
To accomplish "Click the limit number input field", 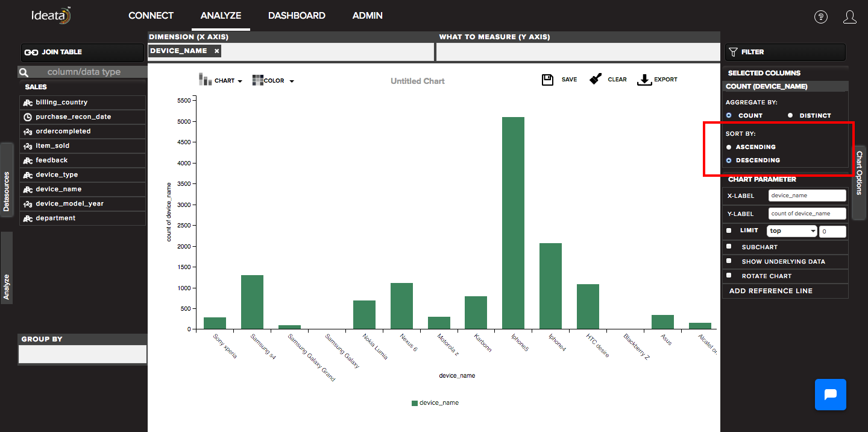I will tap(833, 231).
